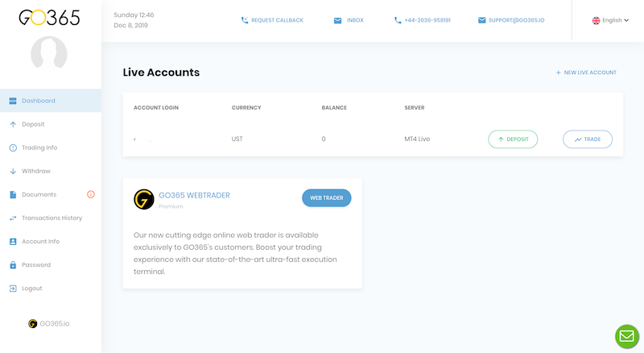Click the Live Accounts heading
Viewport: 644px width, 353px height.
pos(161,73)
